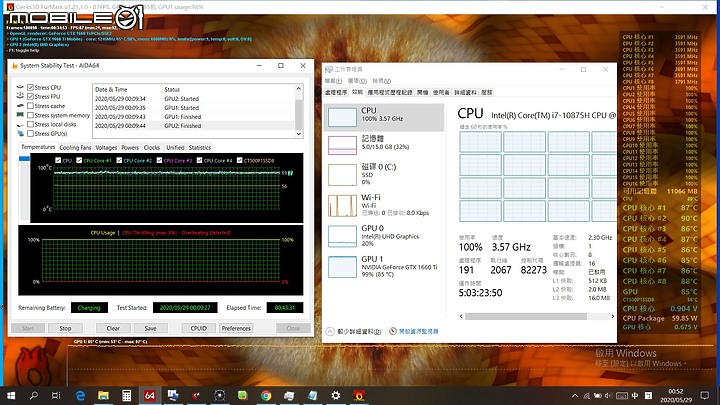Check Stress local disks option

(x=30, y=124)
